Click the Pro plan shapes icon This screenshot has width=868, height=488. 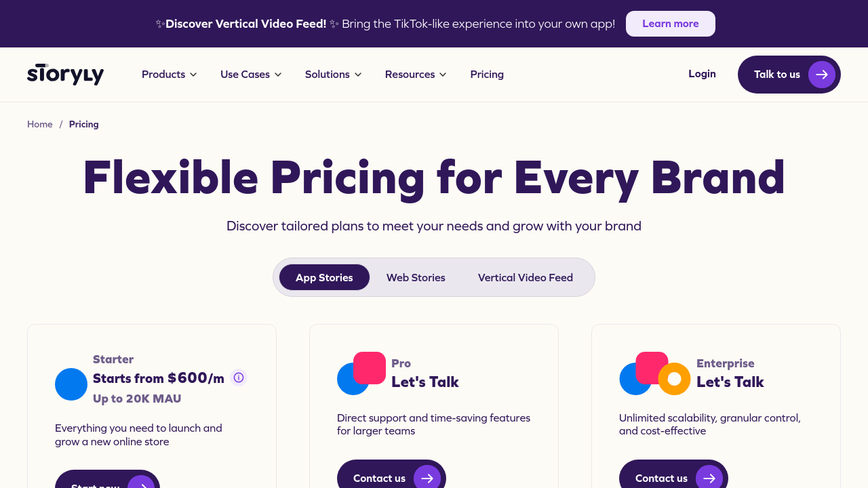coord(361,373)
